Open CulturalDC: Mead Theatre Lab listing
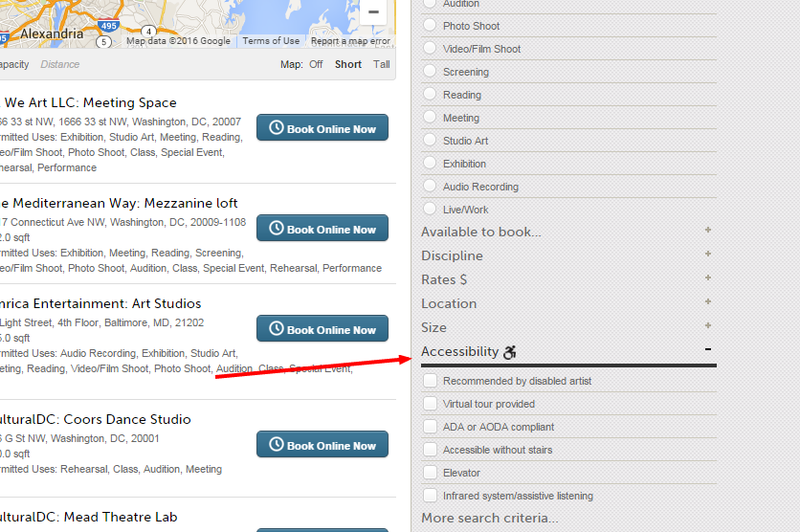The width and height of the screenshot is (800, 532). (89, 517)
